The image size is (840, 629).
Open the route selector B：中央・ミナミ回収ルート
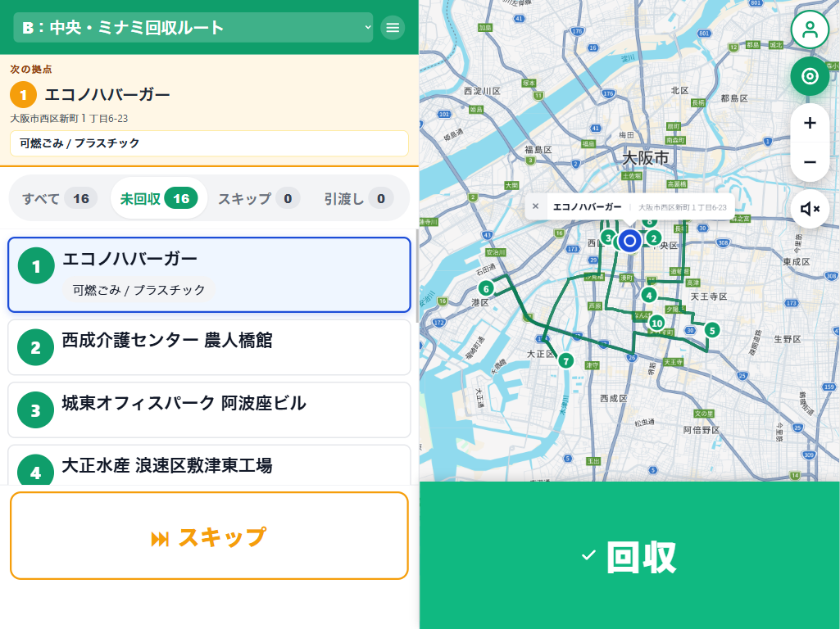pos(193,27)
